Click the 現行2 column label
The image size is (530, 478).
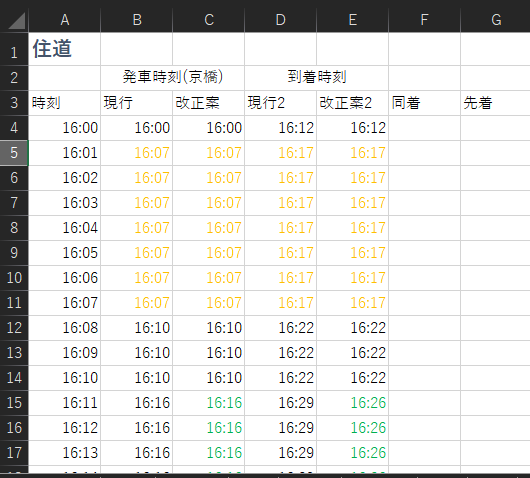click(281, 103)
